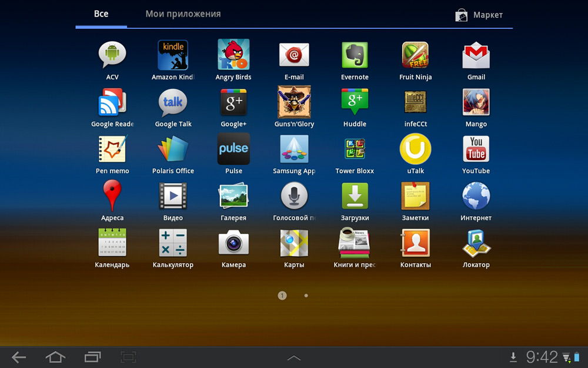Open Калькулятор calculator

pos(173,243)
